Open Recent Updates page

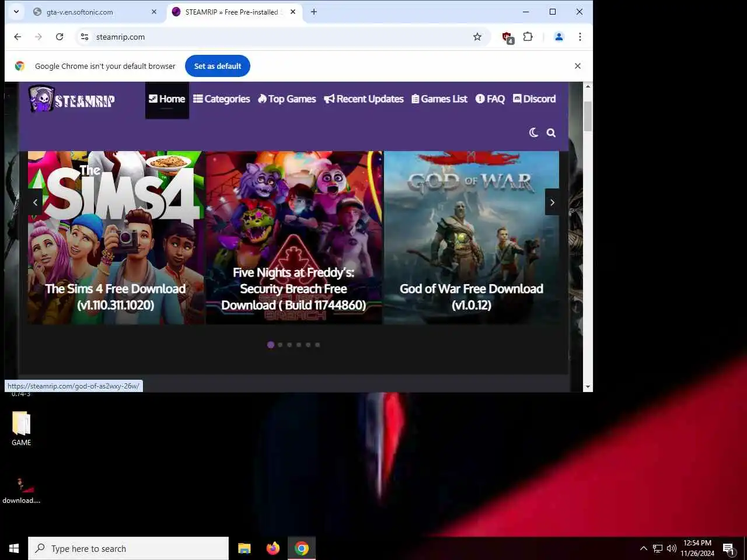pos(364,99)
